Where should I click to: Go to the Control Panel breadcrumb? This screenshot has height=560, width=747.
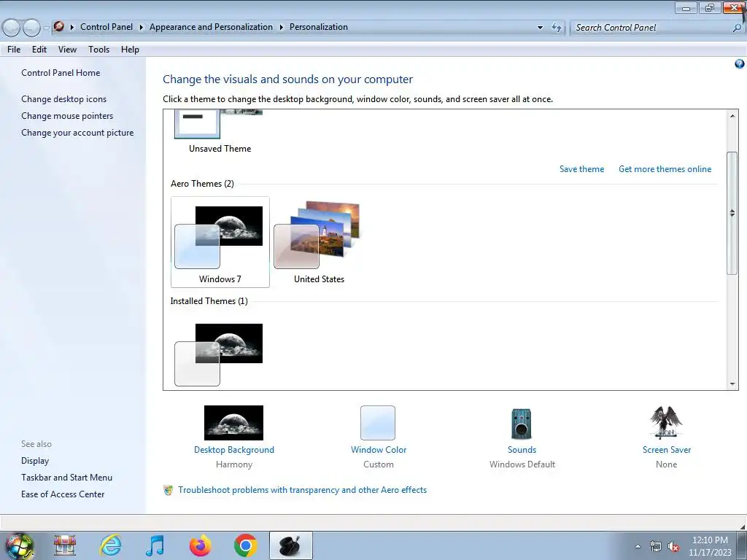coord(107,27)
